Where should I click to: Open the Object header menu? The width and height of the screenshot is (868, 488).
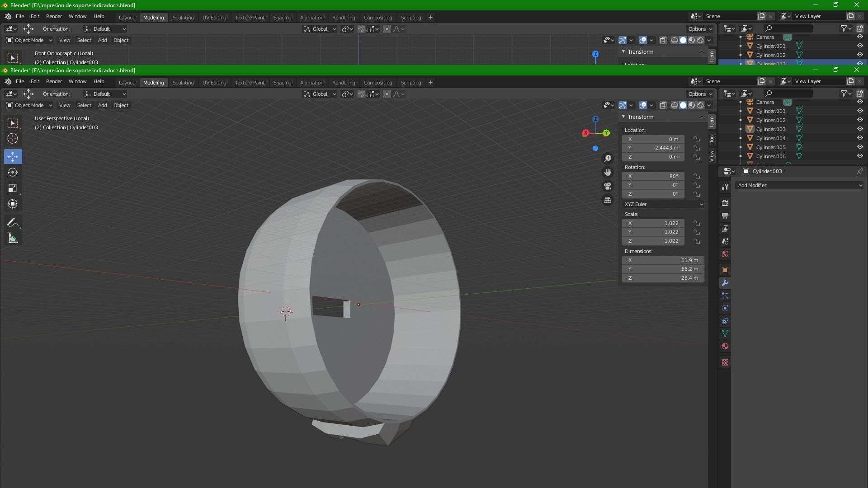click(121, 105)
